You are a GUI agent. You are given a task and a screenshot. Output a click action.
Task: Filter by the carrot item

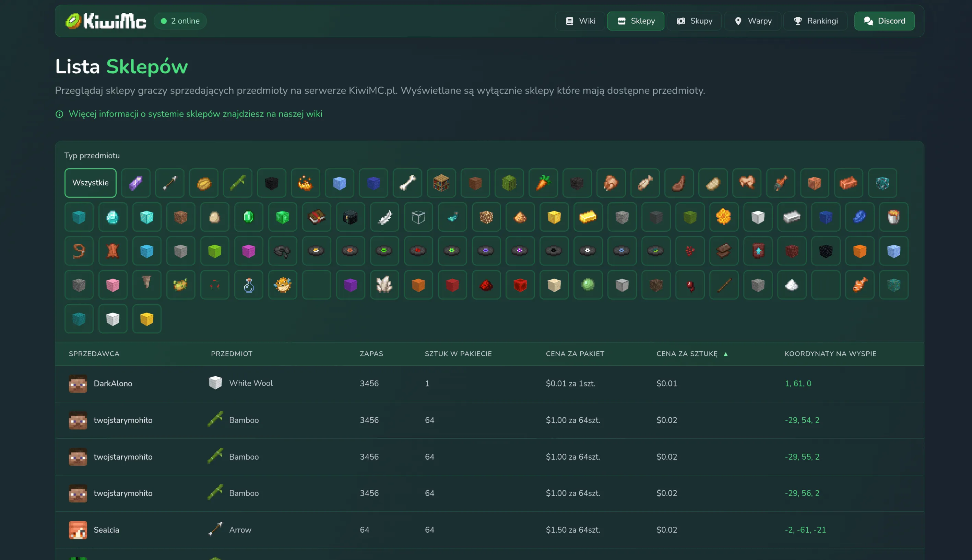(x=543, y=183)
